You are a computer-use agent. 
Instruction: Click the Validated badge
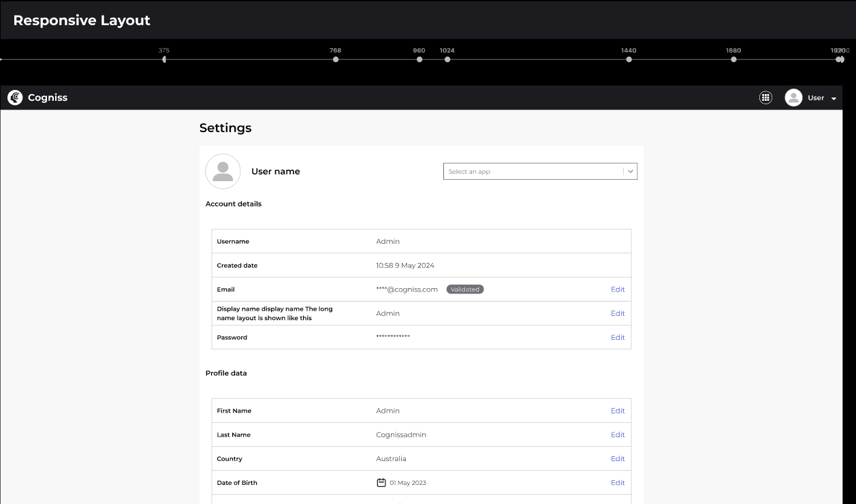[465, 289]
